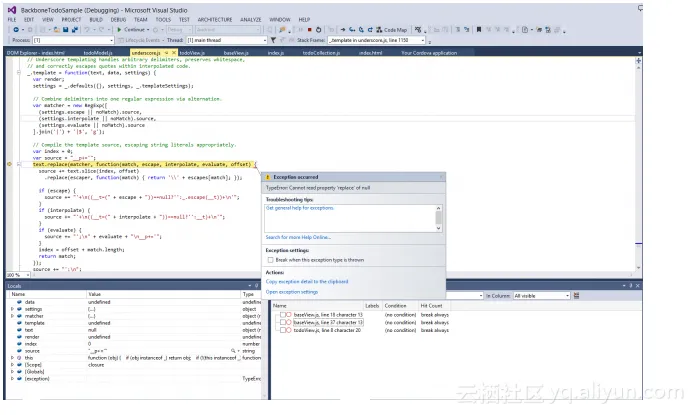
Task: Click the Troubleshooting tips vertical scrollbar
Action: point(438,218)
